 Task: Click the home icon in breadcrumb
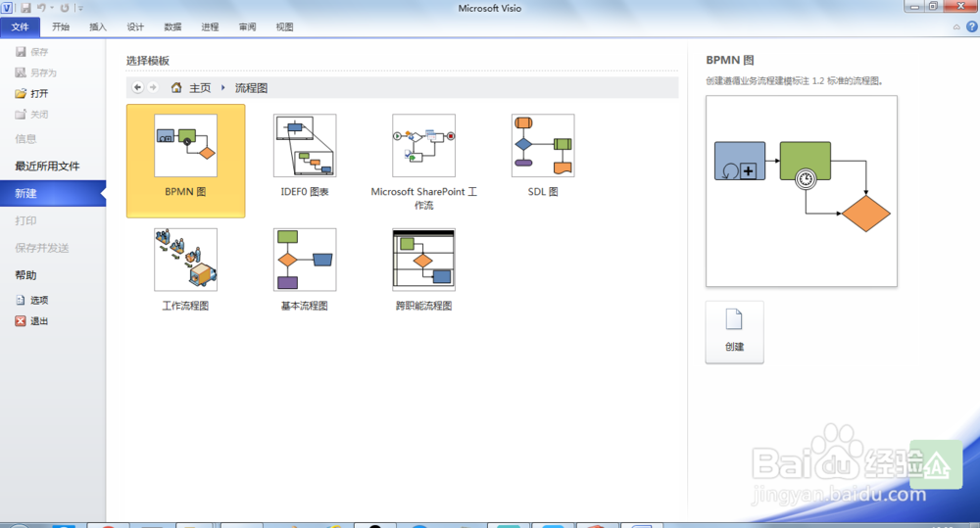(176, 87)
